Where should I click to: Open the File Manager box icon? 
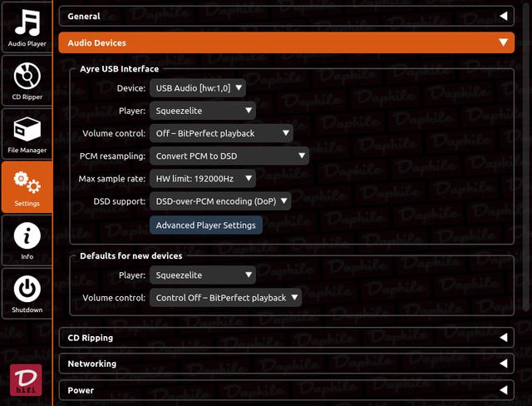tap(26, 133)
